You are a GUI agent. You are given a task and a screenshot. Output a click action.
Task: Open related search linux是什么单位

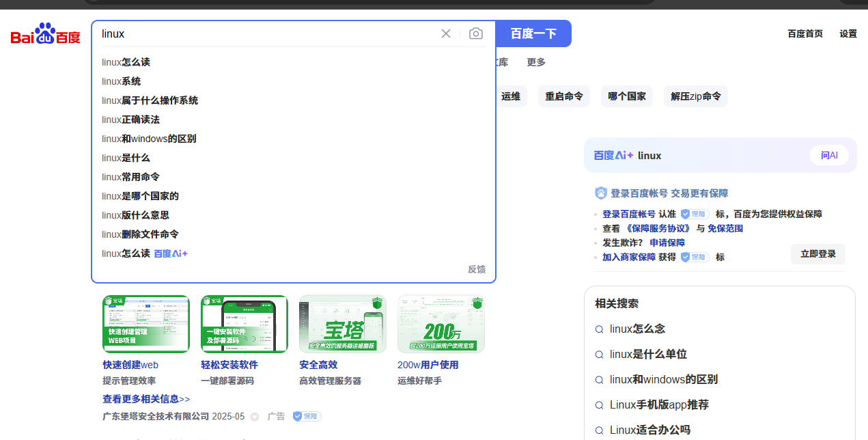pyautogui.click(x=648, y=354)
